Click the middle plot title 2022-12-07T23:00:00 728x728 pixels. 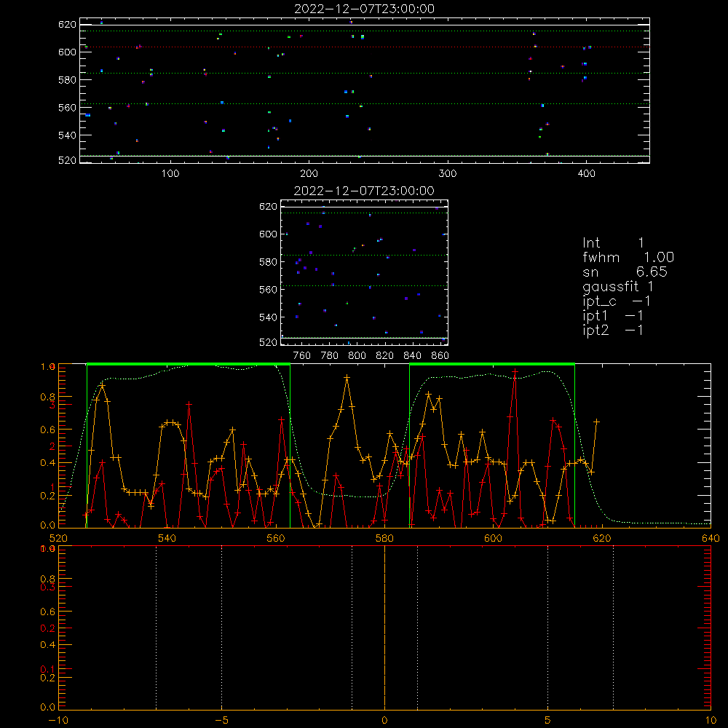click(x=364, y=191)
